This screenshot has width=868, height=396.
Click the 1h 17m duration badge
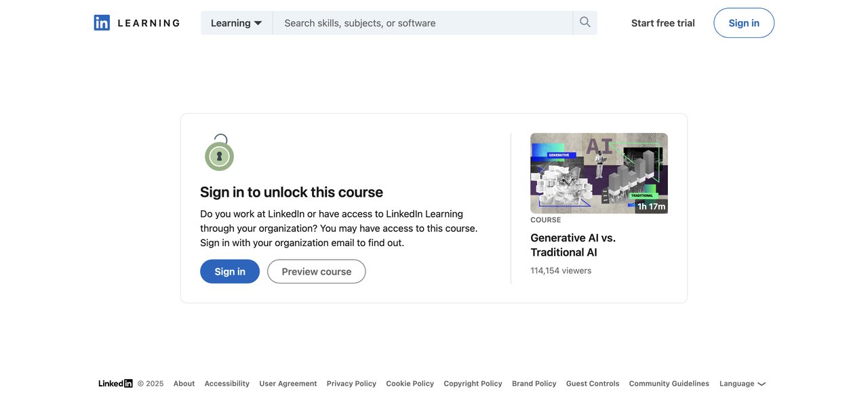tap(651, 206)
